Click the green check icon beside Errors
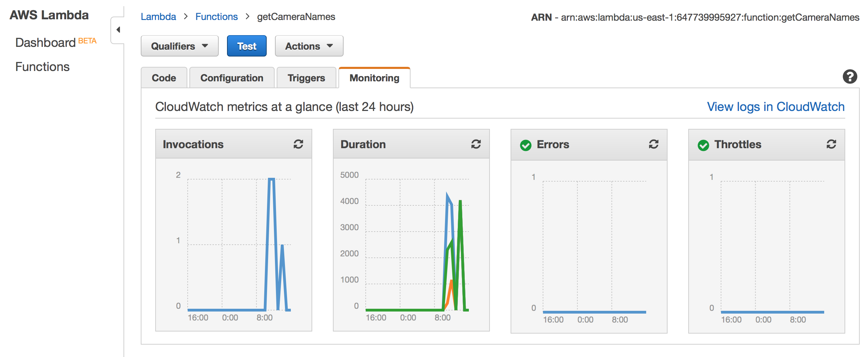Image resolution: width=868 pixels, height=357 pixels. tap(526, 145)
